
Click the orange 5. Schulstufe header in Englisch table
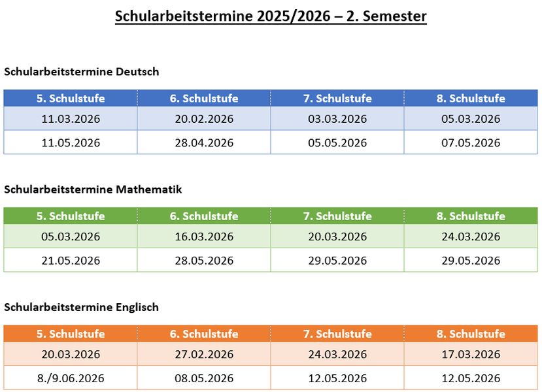pos(71,334)
